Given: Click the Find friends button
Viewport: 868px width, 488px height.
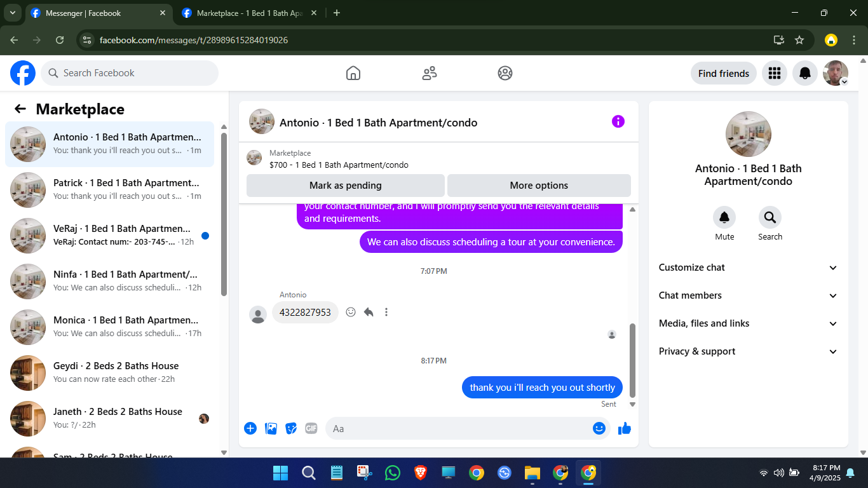Looking at the screenshot, I should point(724,73).
